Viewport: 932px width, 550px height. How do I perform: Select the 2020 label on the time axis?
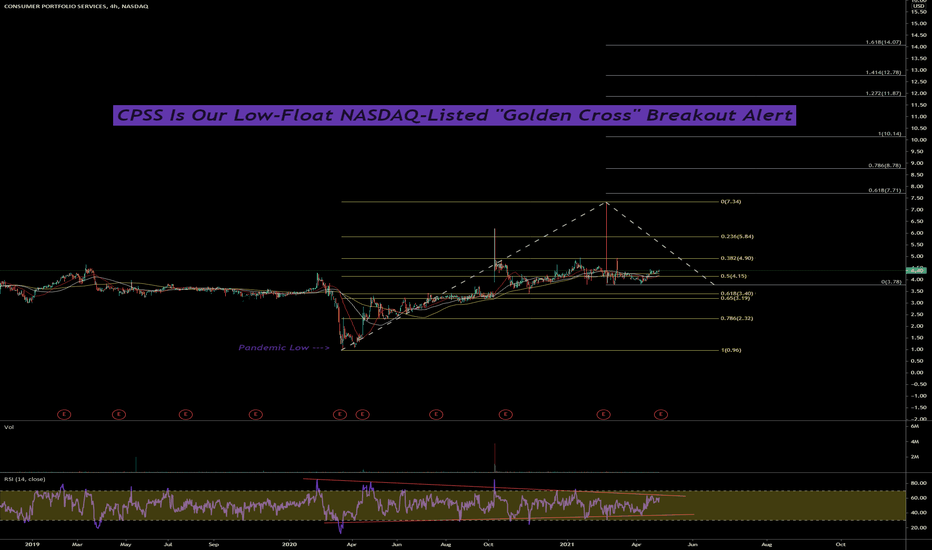click(x=289, y=544)
